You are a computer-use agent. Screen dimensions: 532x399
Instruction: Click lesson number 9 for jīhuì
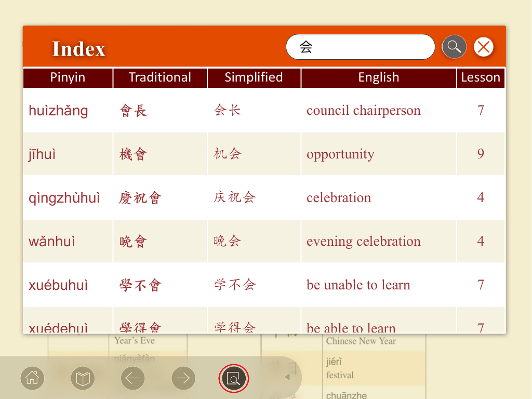(x=481, y=154)
